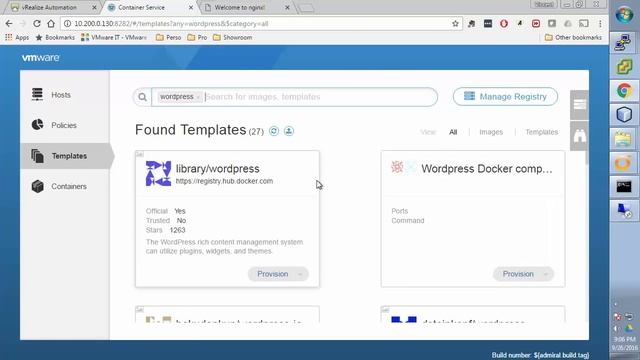This screenshot has width=640, height=360.
Task: Click the registry.hub.docker.com URL text
Action: (x=224, y=181)
